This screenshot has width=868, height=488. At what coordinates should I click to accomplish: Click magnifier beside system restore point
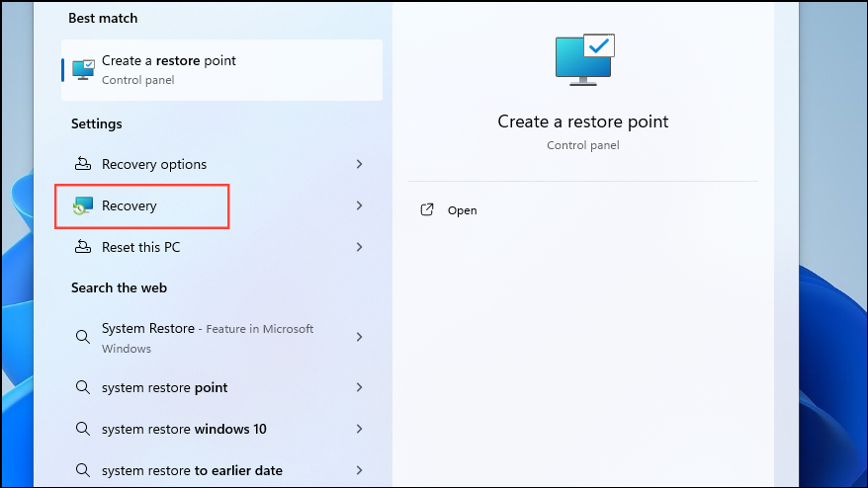coord(83,387)
